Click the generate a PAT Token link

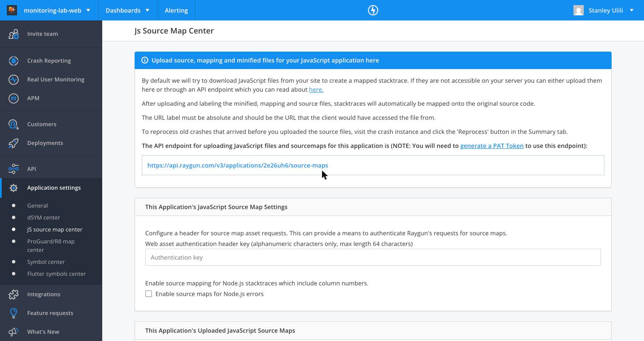tap(492, 146)
